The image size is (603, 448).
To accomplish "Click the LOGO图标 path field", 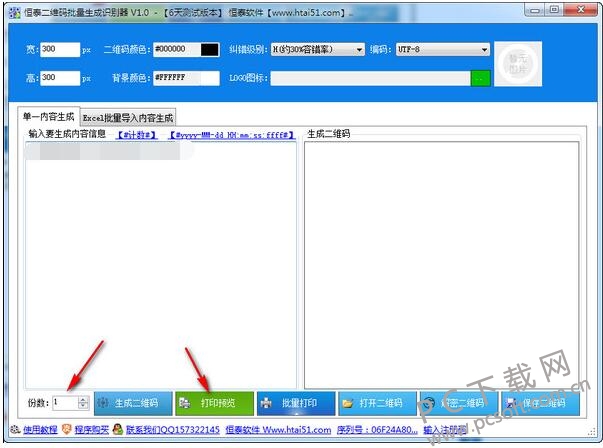I will pos(371,78).
